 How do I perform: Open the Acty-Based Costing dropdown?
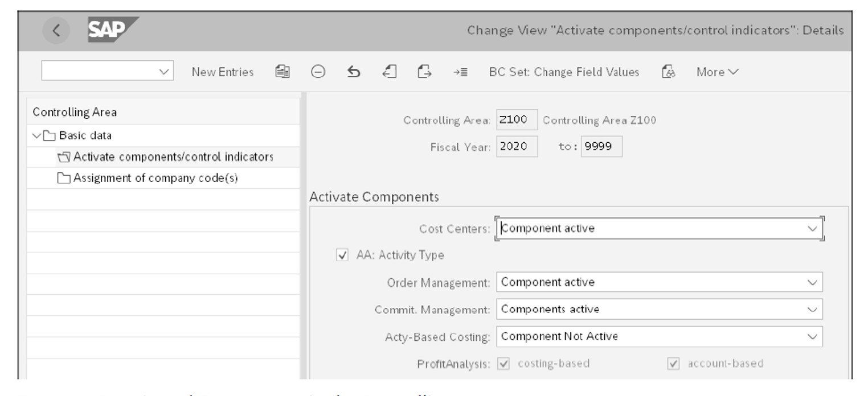pyautogui.click(x=814, y=336)
